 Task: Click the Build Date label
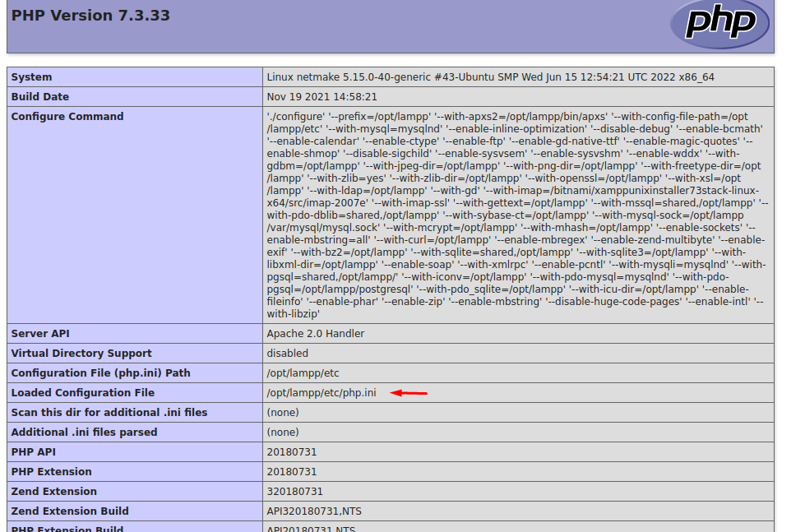click(x=40, y=96)
